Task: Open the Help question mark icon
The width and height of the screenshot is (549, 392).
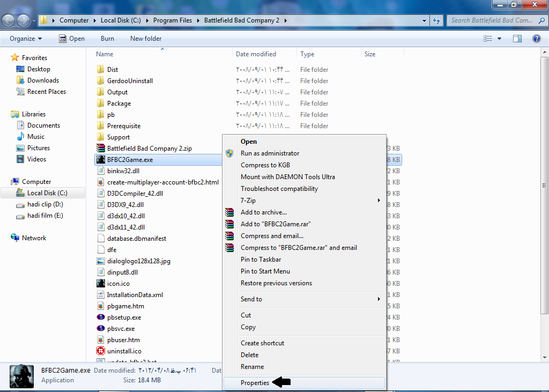Action: pyautogui.click(x=536, y=39)
